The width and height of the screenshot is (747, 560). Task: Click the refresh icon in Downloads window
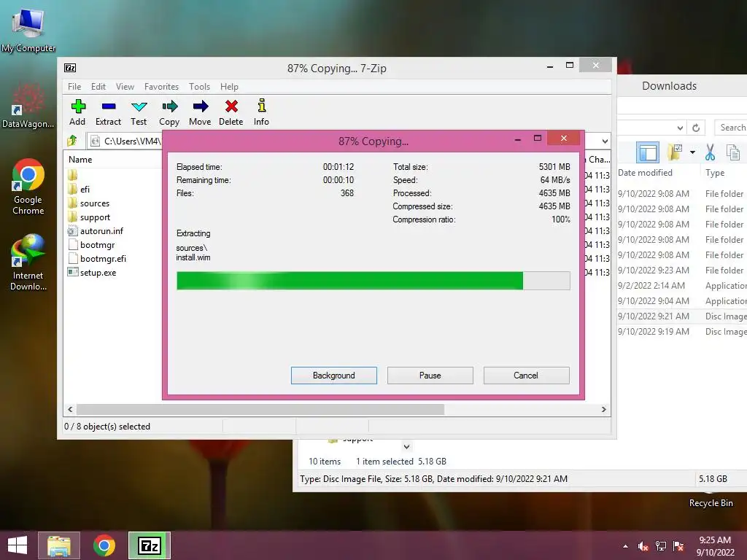pyautogui.click(x=696, y=128)
